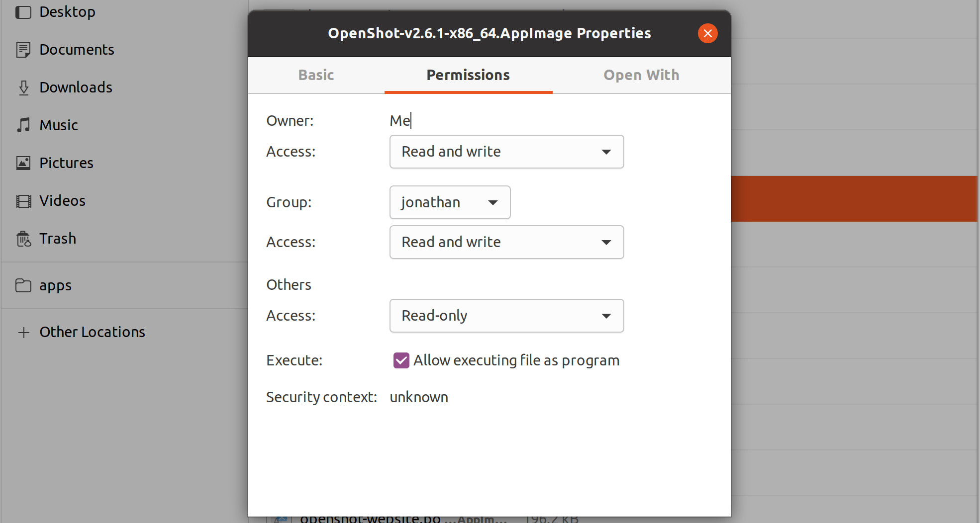Switch to the Open With tab

click(x=641, y=75)
